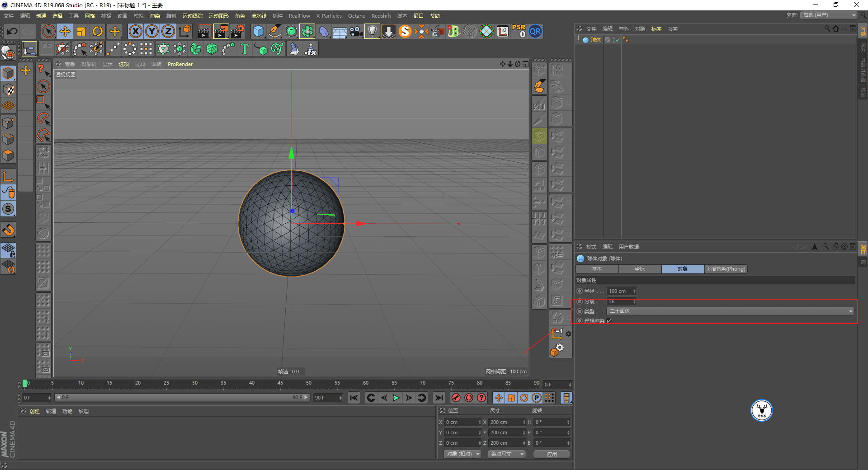Screen dimensions: 868x470
Task: Toggle the X axis lock
Action: pyautogui.click(x=135, y=31)
